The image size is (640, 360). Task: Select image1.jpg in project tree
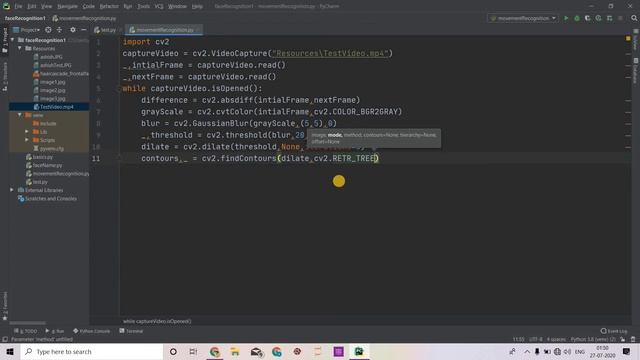(52, 82)
